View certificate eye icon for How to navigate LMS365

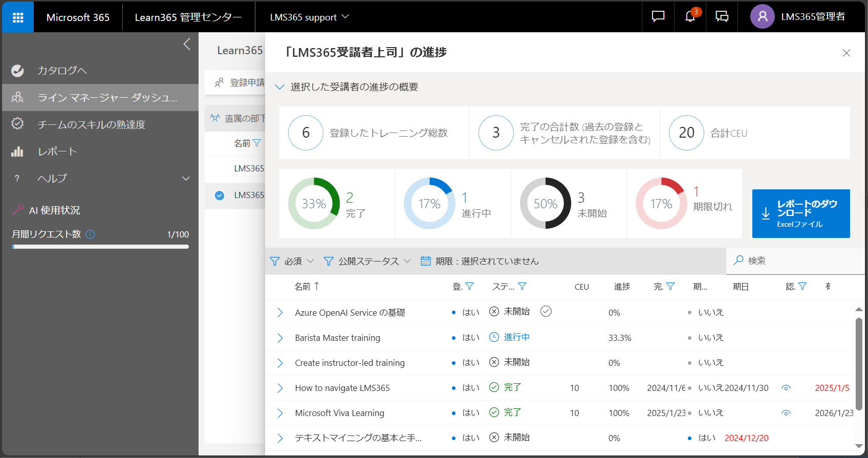(x=786, y=388)
